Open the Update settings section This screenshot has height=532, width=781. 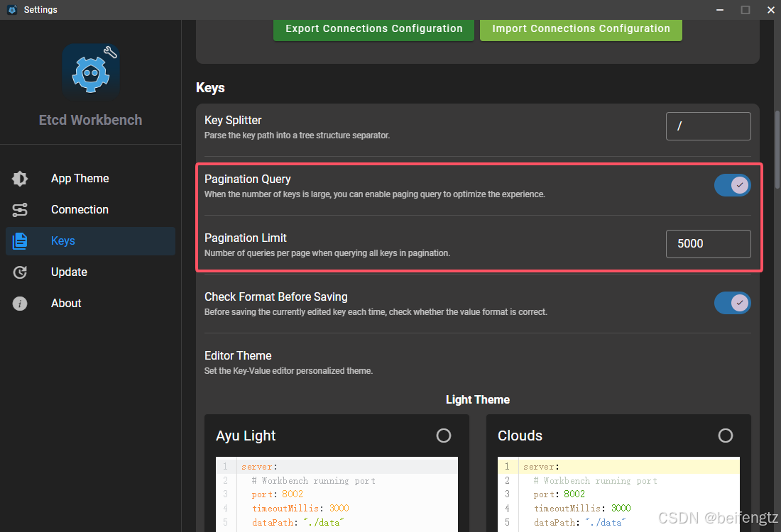tap(90, 272)
